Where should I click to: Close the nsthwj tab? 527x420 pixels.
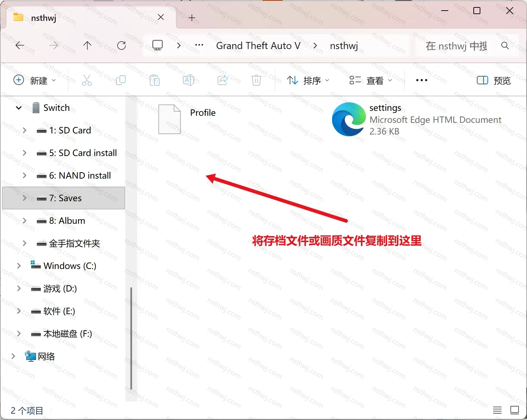161,17
